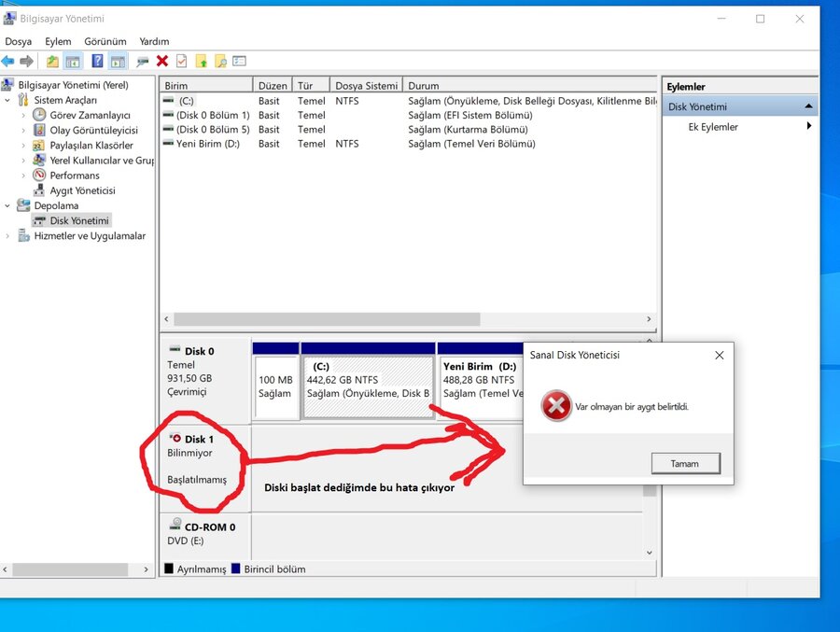Sort by the Birim column header
The width and height of the screenshot is (840, 632).
point(206,85)
